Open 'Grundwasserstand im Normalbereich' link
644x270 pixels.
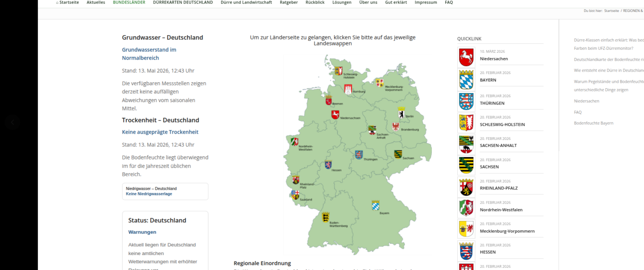[149, 54]
